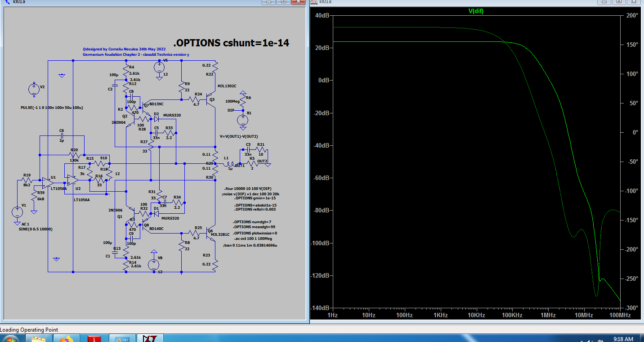Click the .OPTIONS numdgt=7 directive
644x342 pixels.
click(x=252, y=222)
